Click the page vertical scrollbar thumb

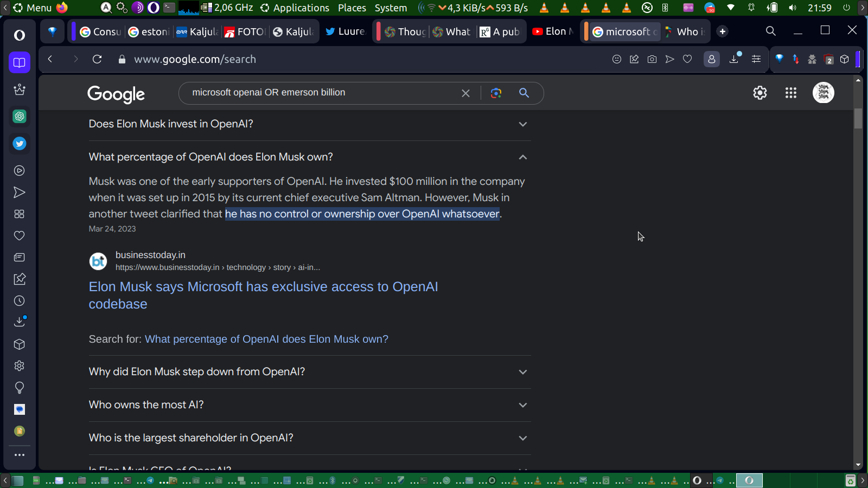[858, 118]
